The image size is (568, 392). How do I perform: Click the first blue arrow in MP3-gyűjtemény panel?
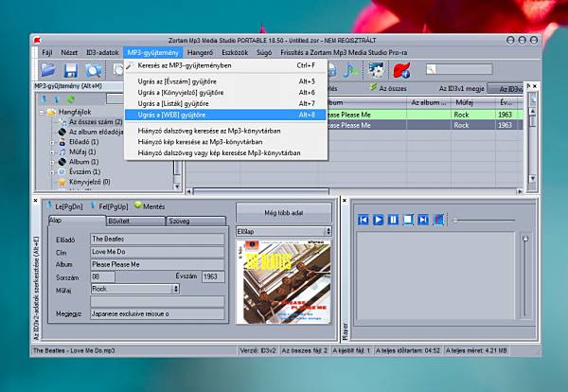pos(44,98)
